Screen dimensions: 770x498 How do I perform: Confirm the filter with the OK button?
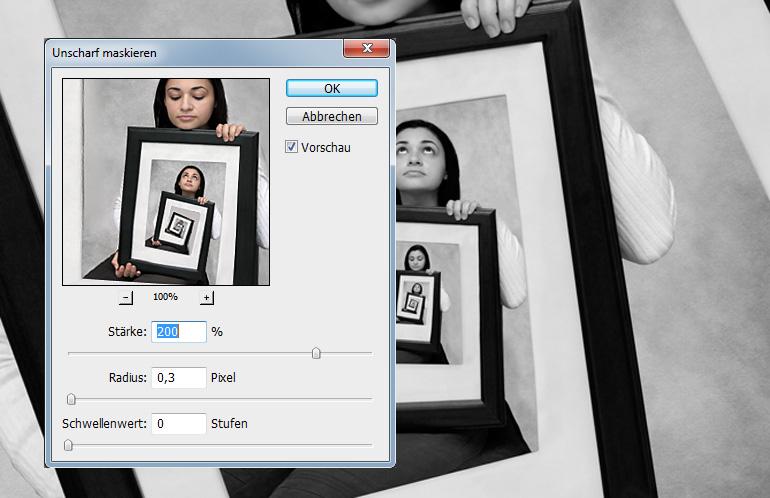click(332, 89)
